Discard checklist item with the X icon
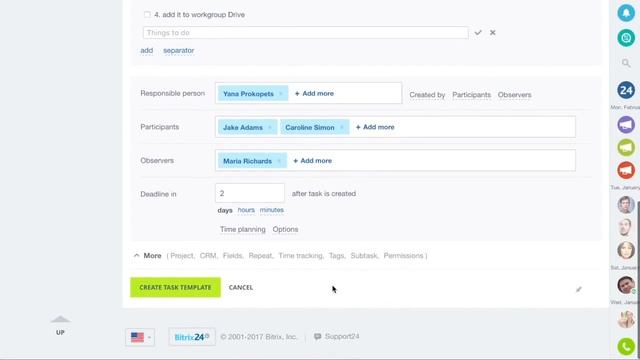Image resolution: width=640 pixels, height=360 pixels. [493, 33]
